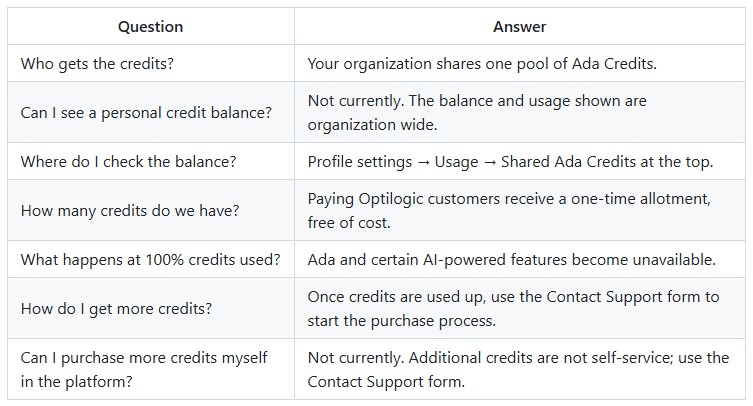The height and width of the screenshot is (406, 753).
Task: Click 'Your organization shares one pool' answer
Action: click(482, 63)
